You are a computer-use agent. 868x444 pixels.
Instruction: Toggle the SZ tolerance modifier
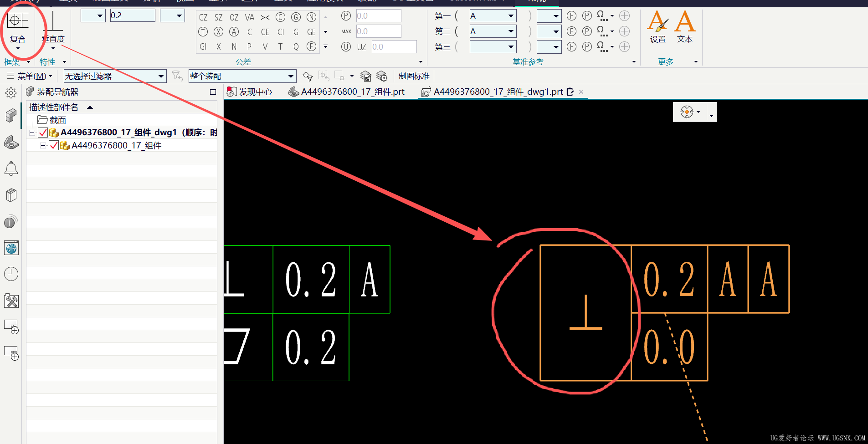click(x=219, y=17)
